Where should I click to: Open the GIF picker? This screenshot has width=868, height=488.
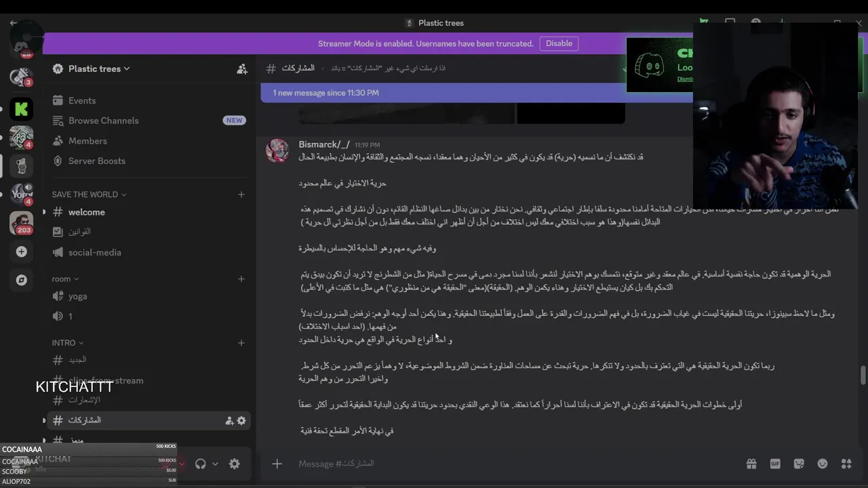click(x=775, y=464)
